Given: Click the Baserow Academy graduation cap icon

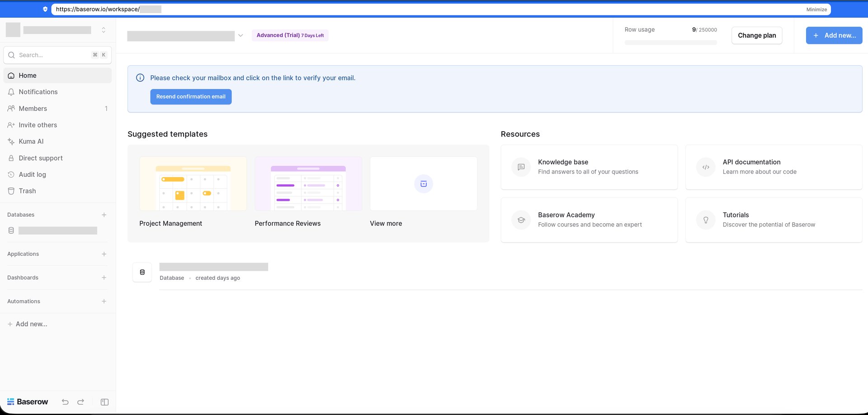Looking at the screenshot, I should (x=521, y=220).
